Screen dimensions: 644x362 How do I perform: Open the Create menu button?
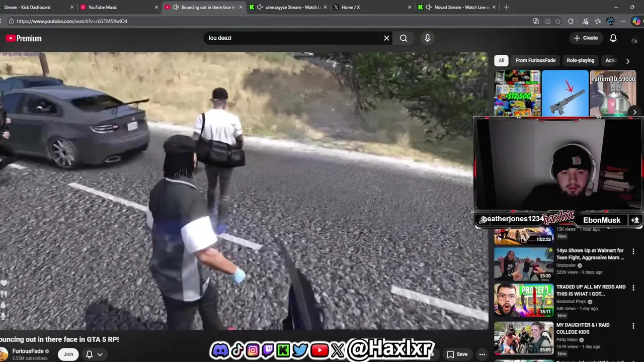pos(586,38)
